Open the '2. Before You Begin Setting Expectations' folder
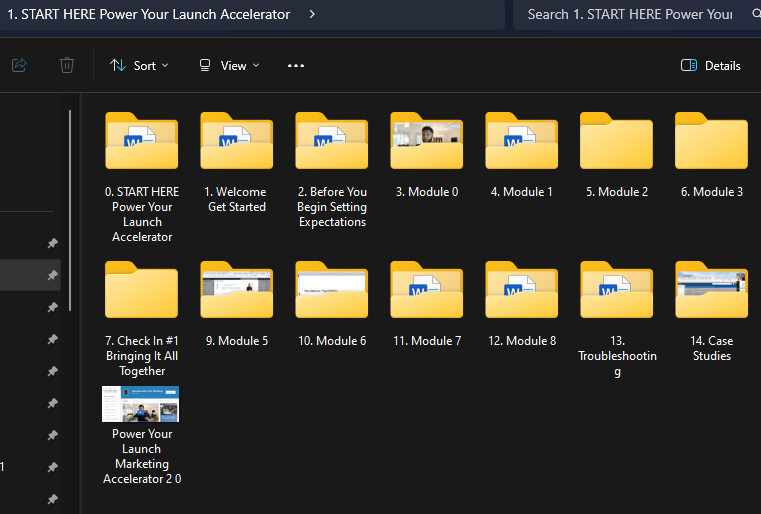761x514 pixels. (331, 146)
